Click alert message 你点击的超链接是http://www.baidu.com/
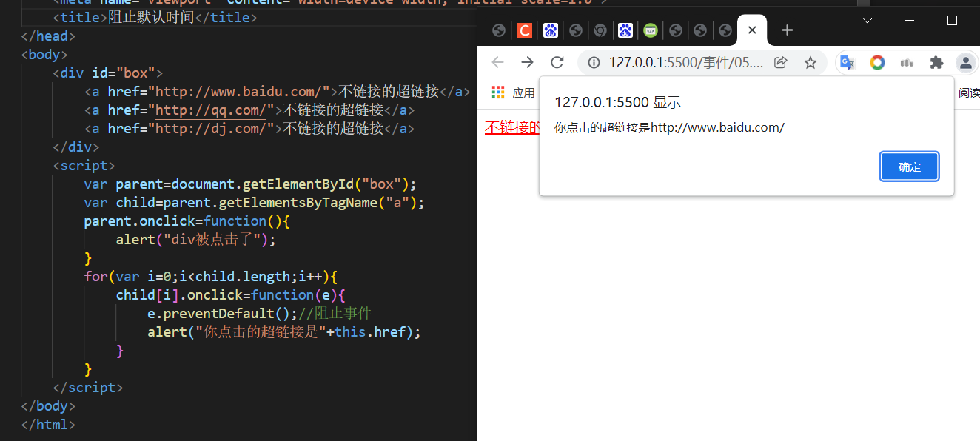 669,127
